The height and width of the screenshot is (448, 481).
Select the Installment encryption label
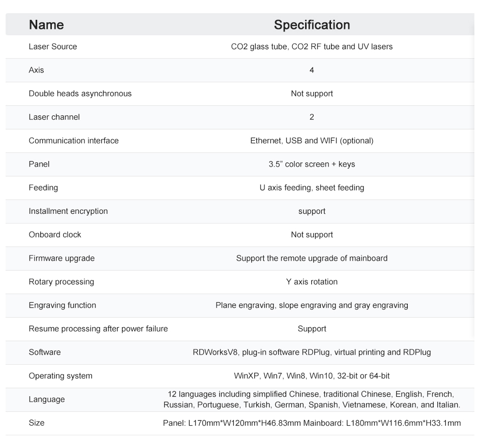coord(68,211)
